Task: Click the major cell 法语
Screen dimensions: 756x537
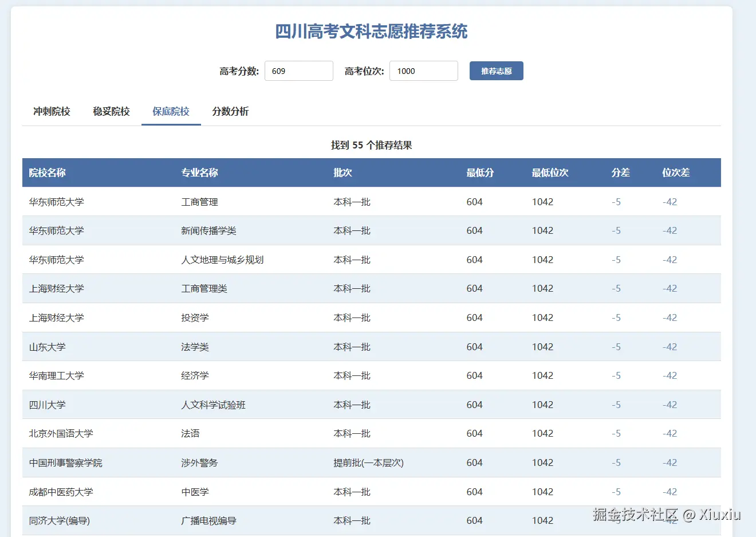Action: coord(191,433)
